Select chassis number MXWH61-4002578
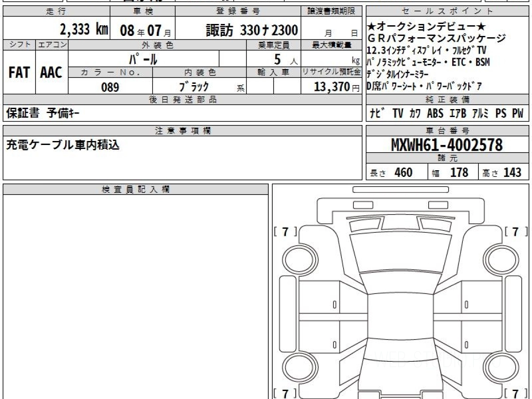This screenshot has height=399, width=532. (447, 145)
